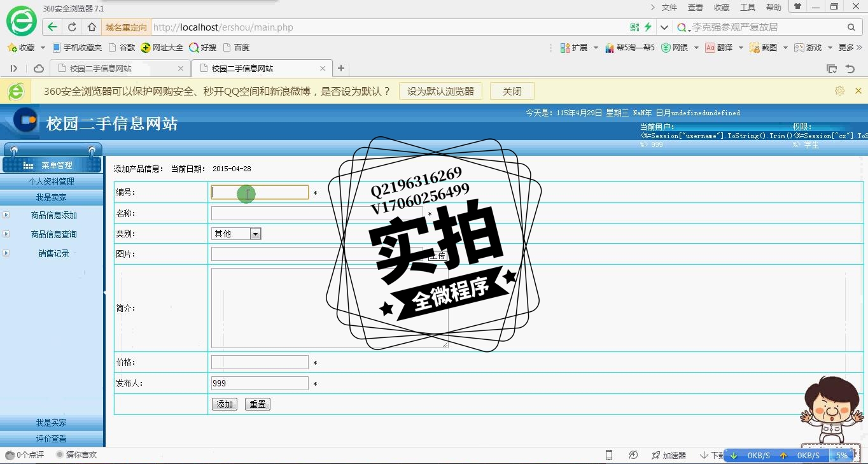Open the 扩展 extensions icon
The image size is (868, 464).
point(574,48)
